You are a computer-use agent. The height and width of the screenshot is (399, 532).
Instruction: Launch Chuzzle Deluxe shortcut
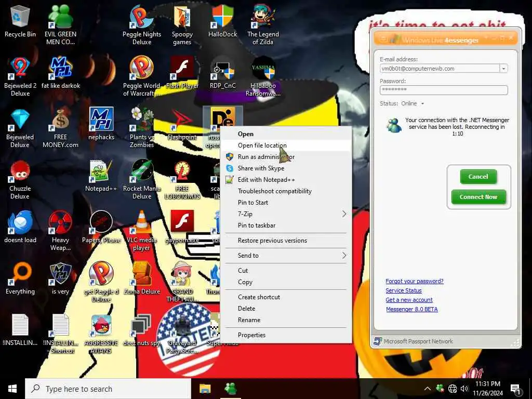point(20,179)
